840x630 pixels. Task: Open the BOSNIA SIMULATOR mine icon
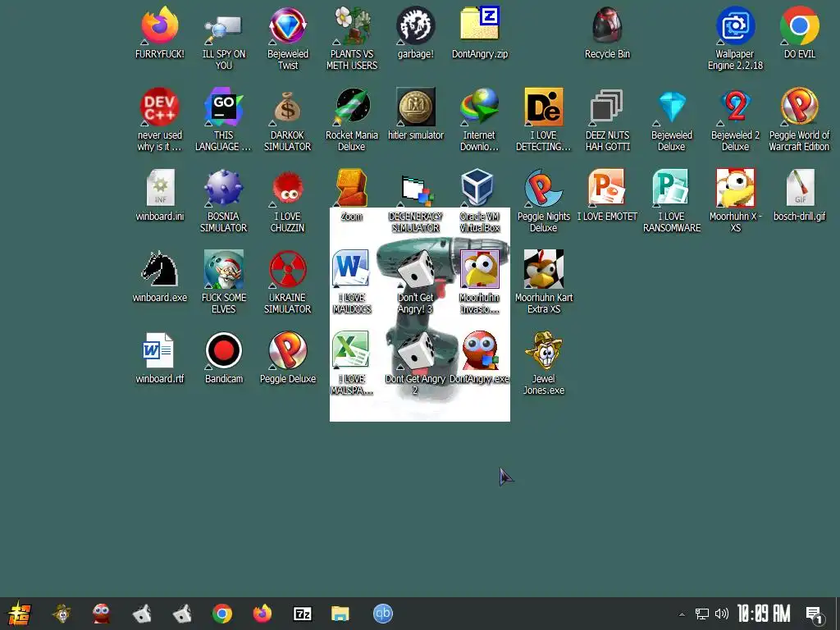pyautogui.click(x=223, y=201)
